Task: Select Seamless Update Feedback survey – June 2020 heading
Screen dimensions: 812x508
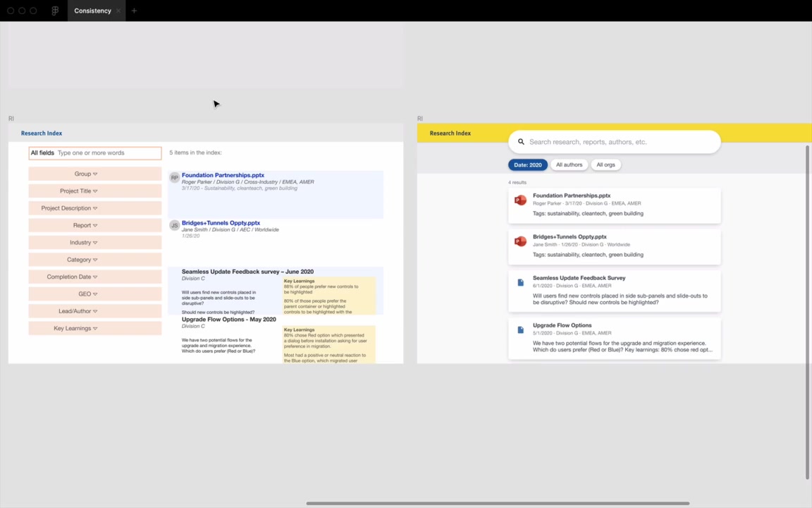Action: (x=247, y=272)
